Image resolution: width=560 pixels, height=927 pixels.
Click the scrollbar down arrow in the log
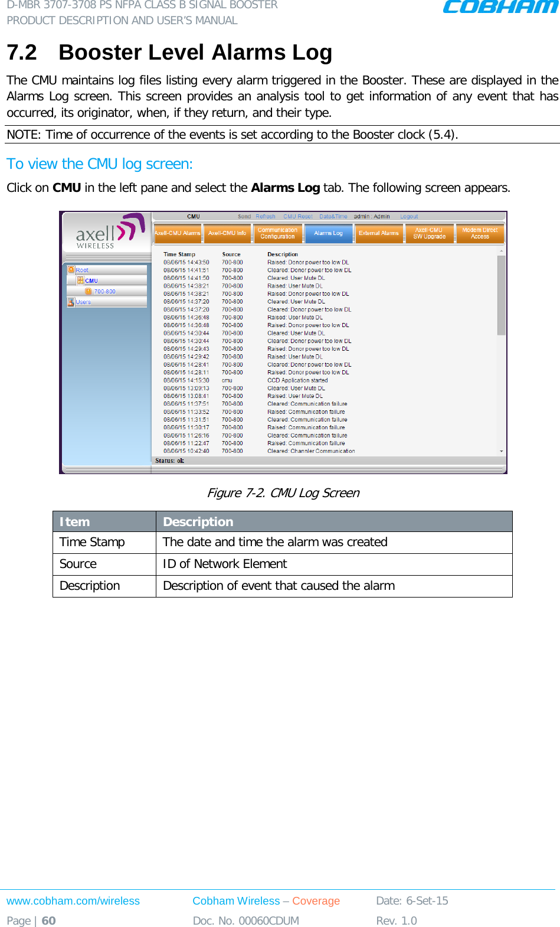[x=502, y=451]
